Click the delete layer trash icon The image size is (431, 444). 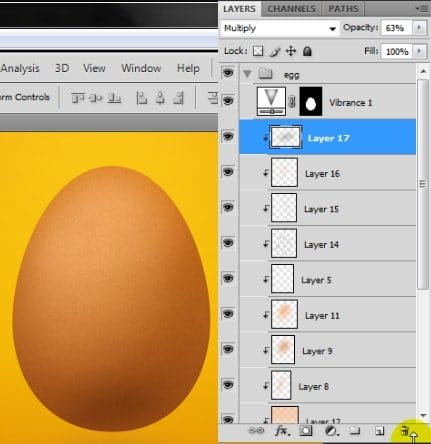click(x=405, y=431)
